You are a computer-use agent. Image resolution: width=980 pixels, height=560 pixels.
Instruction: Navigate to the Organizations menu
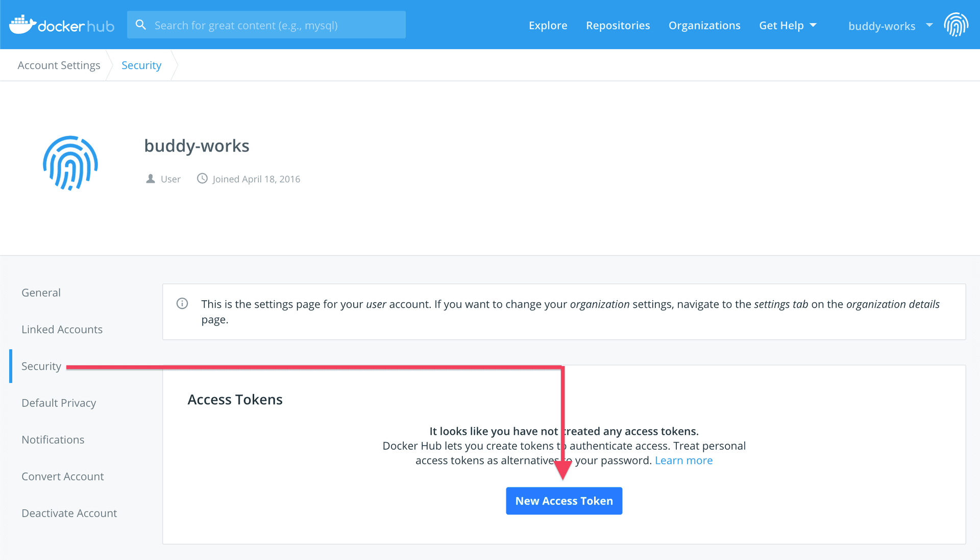pyautogui.click(x=704, y=25)
